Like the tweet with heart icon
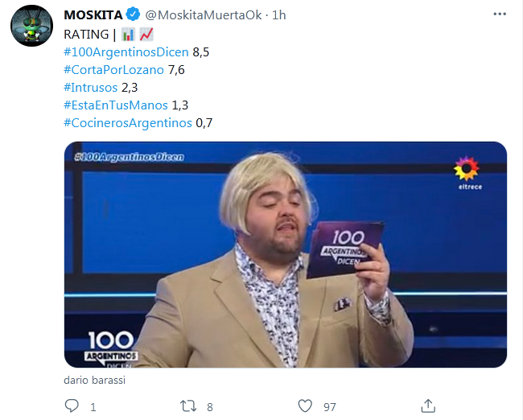Image resolution: width=523 pixels, height=420 pixels. point(305,406)
